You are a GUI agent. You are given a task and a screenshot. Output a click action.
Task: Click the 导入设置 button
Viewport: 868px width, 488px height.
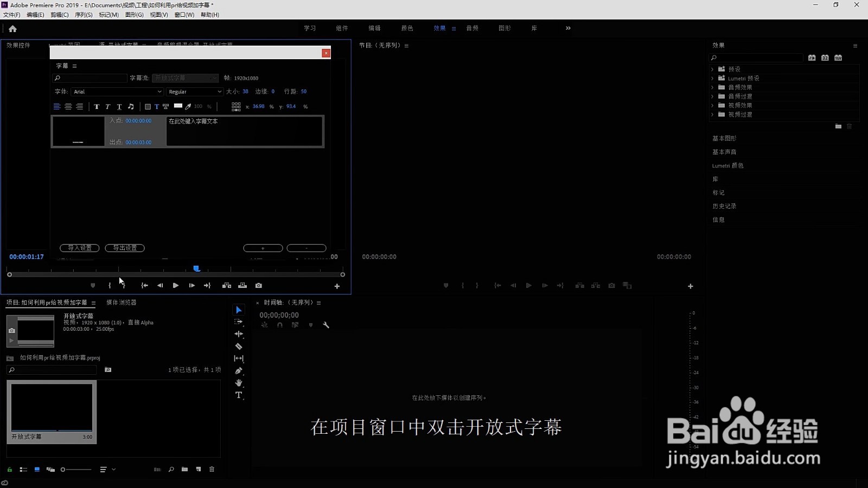pyautogui.click(x=80, y=248)
